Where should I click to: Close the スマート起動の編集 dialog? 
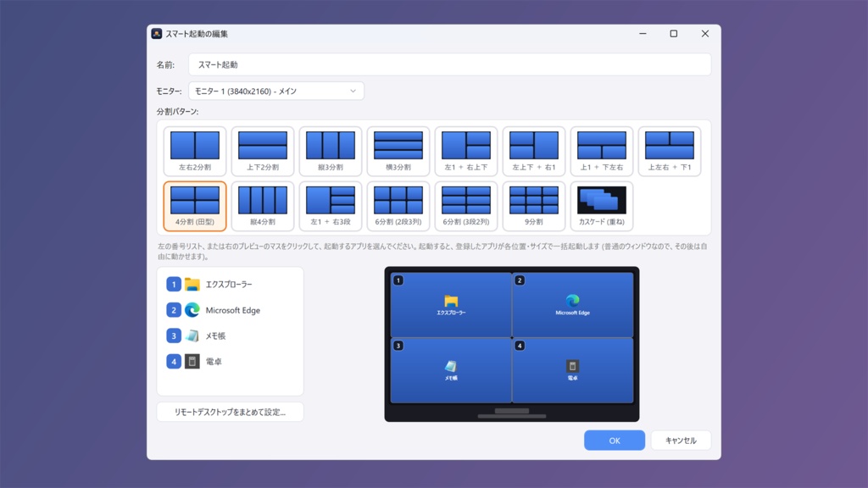click(704, 34)
